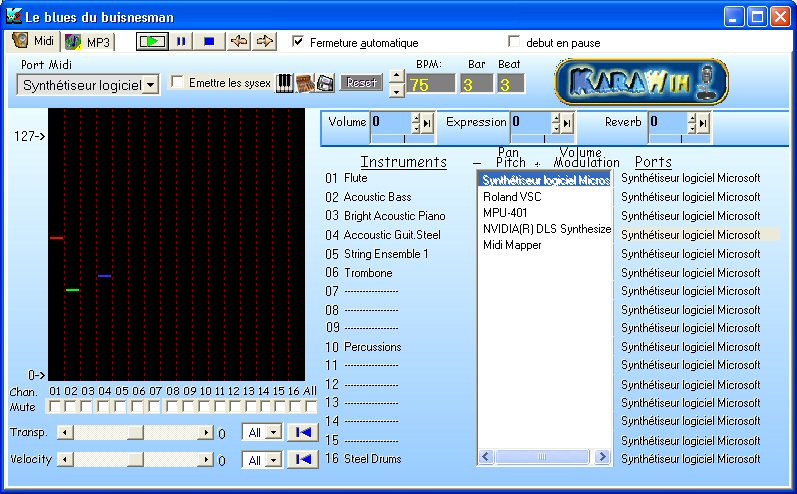The height and width of the screenshot is (494, 797).
Task: Enable Emettre les sysex checkbox
Action: click(177, 82)
